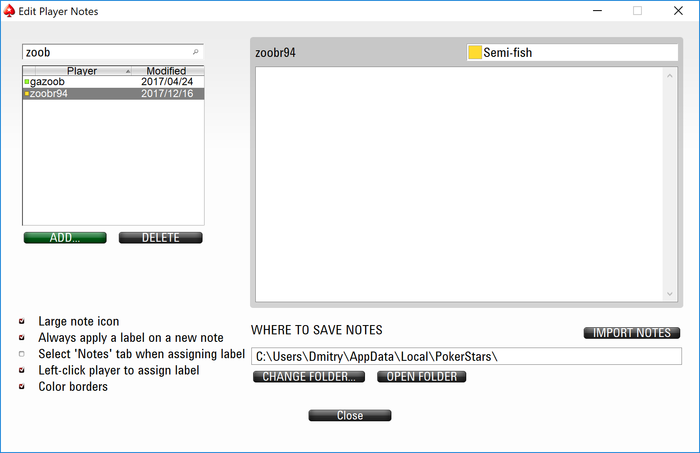The height and width of the screenshot is (453, 700).
Task: Click the DELETE button
Action: [x=161, y=238]
